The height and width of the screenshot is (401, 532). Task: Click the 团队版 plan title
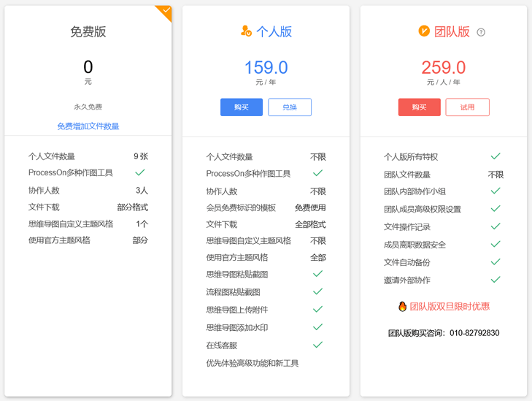click(x=452, y=31)
